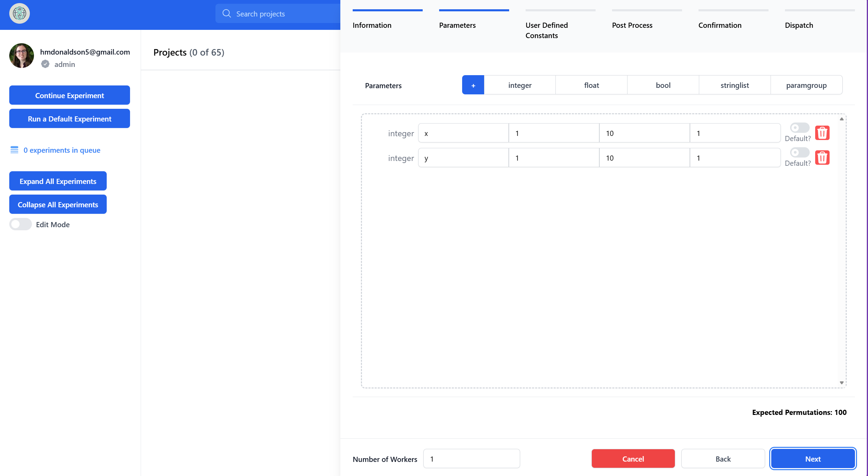Open the user avatar photo
868x476 pixels.
22,56
